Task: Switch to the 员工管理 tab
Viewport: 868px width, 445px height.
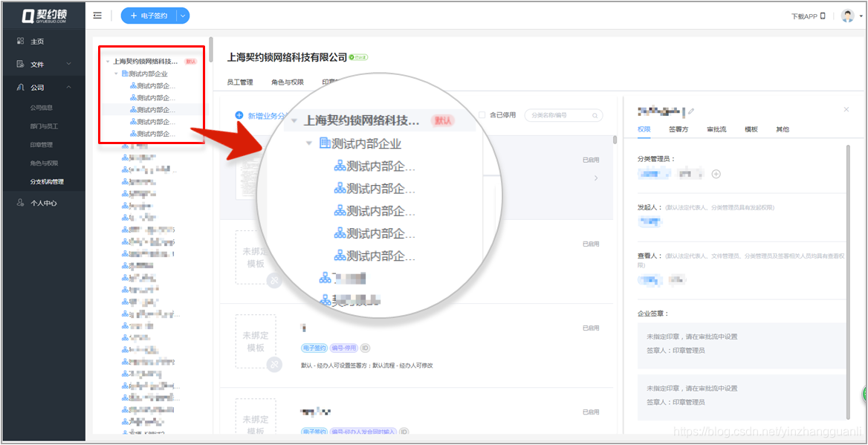Action: click(x=240, y=82)
